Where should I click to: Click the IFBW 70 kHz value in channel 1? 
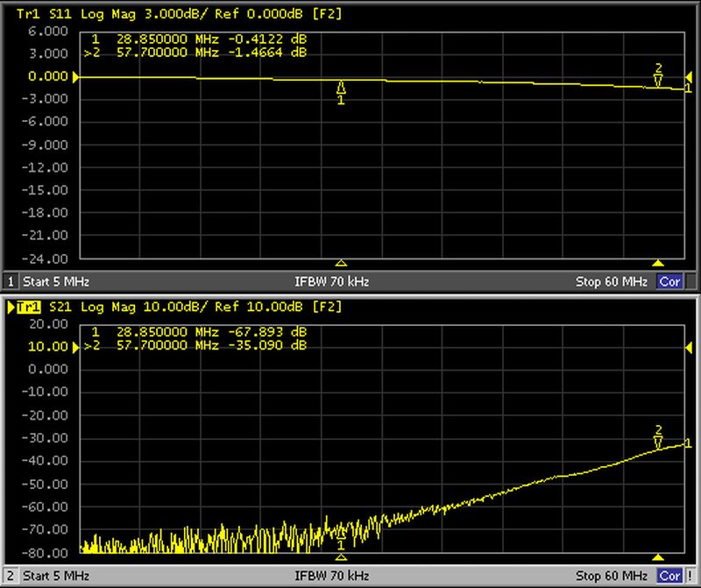pyautogui.click(x=332, y=281)
